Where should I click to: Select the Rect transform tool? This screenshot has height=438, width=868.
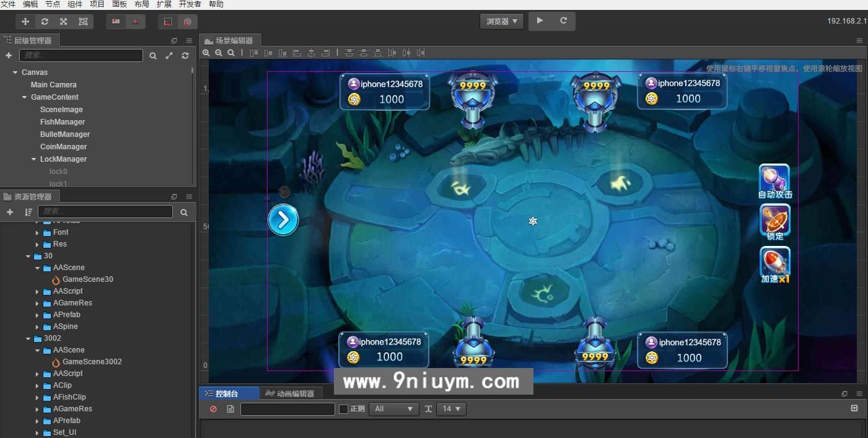82,21
